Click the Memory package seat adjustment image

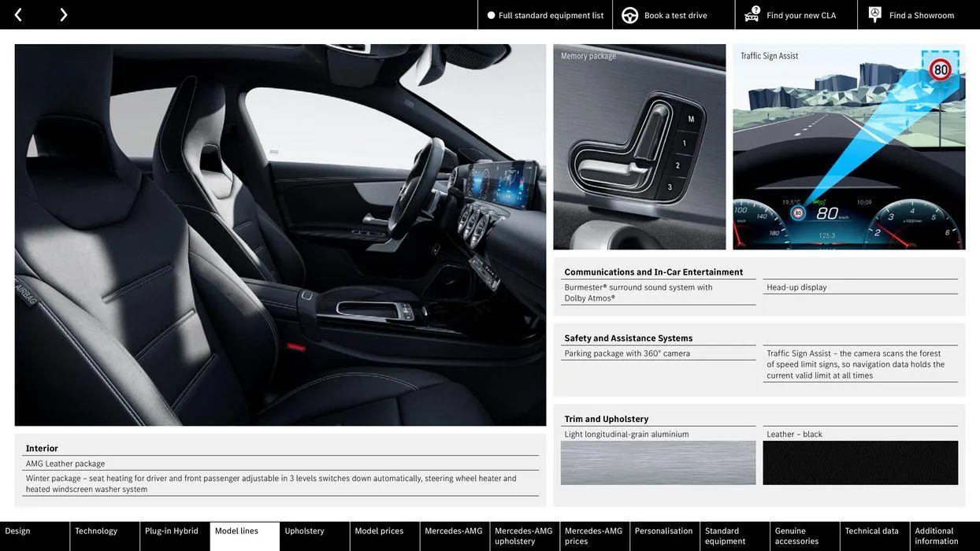(x=640, y=146)
